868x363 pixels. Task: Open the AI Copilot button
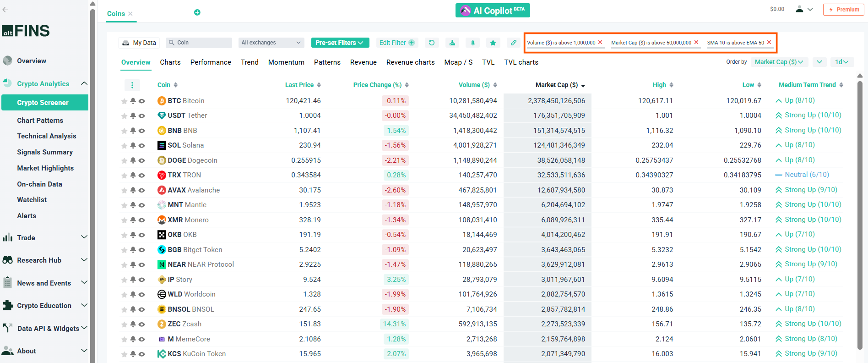pyautogui.click(x=493, y=11)
